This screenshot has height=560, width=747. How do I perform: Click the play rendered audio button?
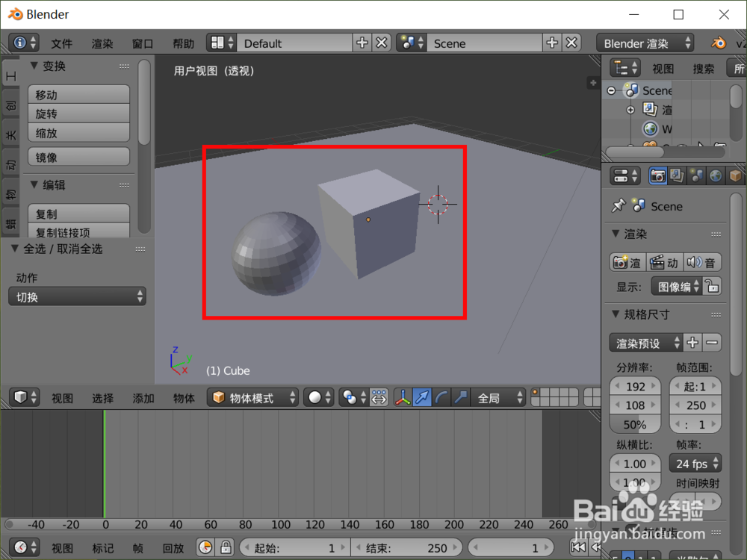(x=702, y=262)
